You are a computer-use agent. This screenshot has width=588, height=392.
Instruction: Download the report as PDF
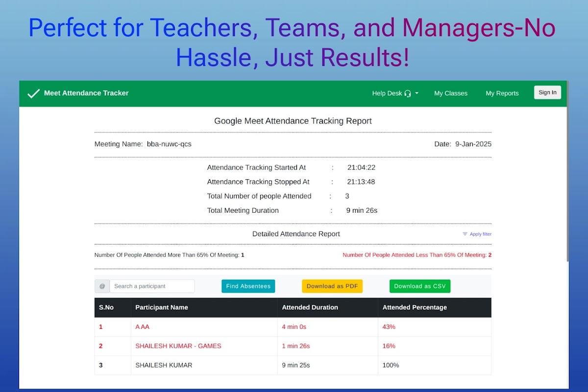click(x=332, y=286)
